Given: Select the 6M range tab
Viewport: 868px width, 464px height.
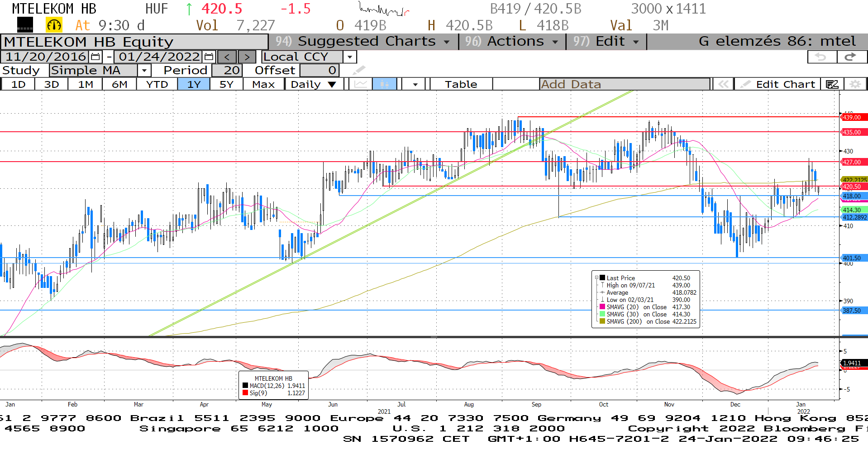Looking at the screenshot, I should pos(119,84).
